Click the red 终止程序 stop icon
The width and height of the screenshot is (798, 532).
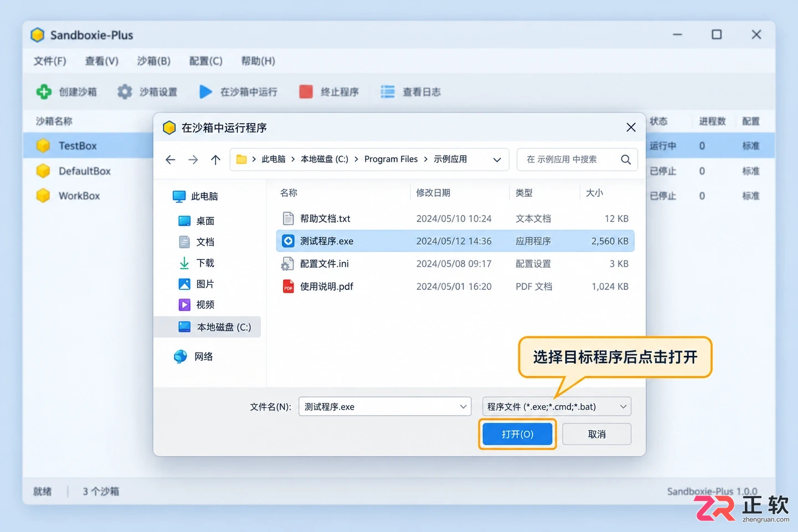click(x=306, y=91)
